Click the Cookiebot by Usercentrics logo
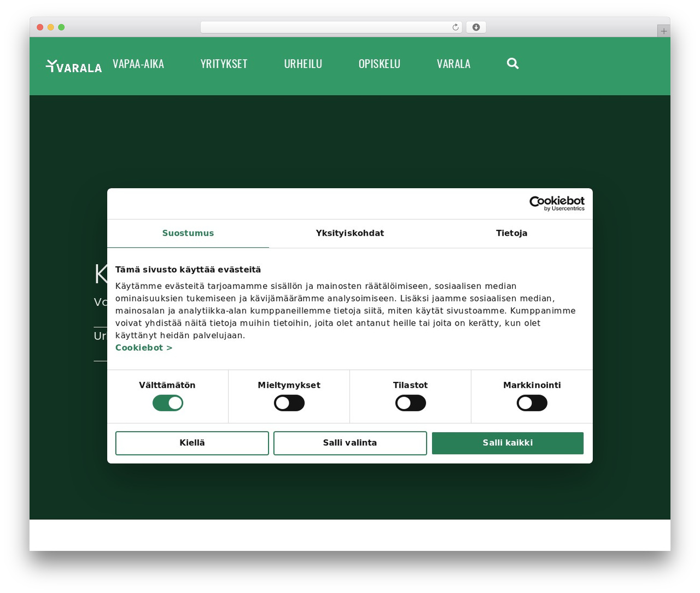Viewport: 700px width, 593px height. pos(557,204)
